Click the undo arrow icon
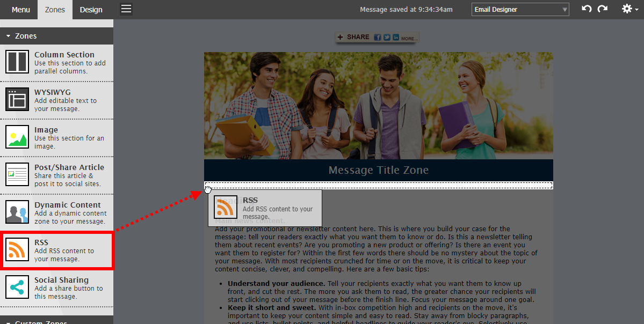Viewport: 644px width, 324px height. 587,9
